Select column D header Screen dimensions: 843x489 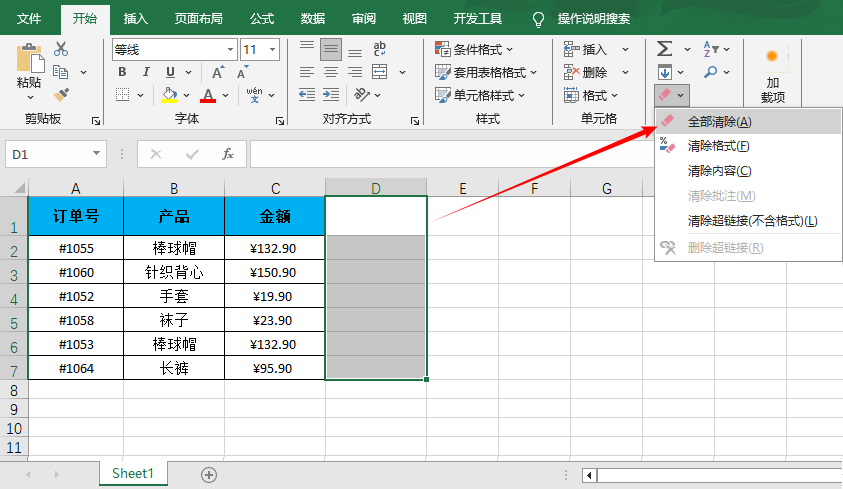376,188
